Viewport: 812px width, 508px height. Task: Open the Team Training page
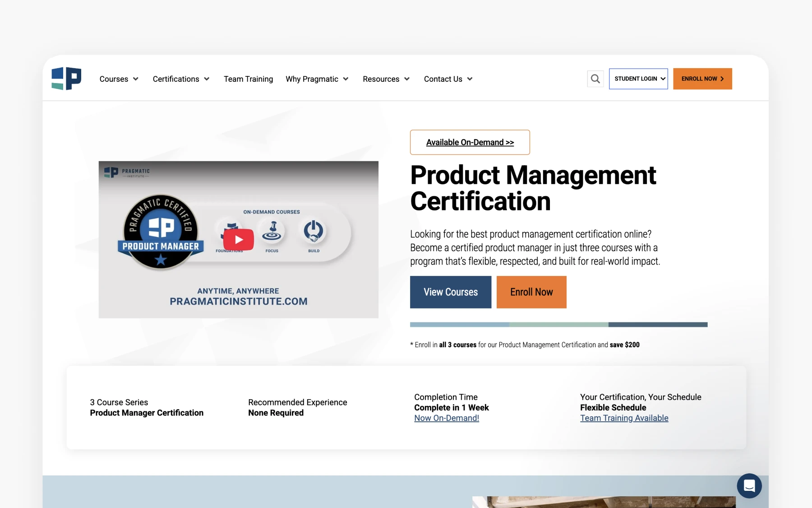pos(248,79)
